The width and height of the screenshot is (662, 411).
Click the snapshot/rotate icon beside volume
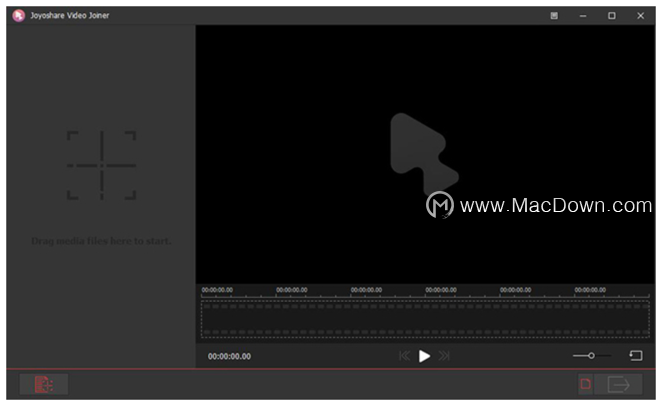(636, 356)
